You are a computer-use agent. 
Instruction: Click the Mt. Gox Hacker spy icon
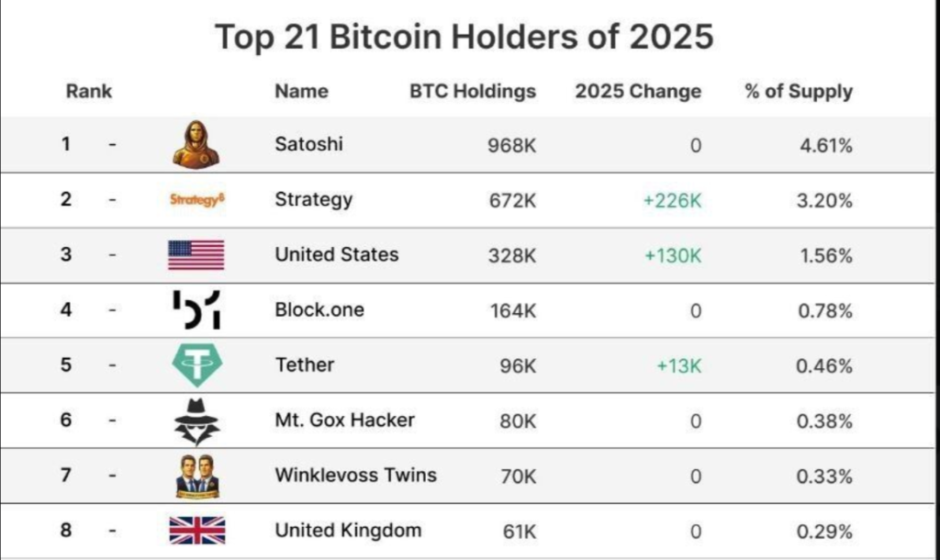tap(196, 421)
